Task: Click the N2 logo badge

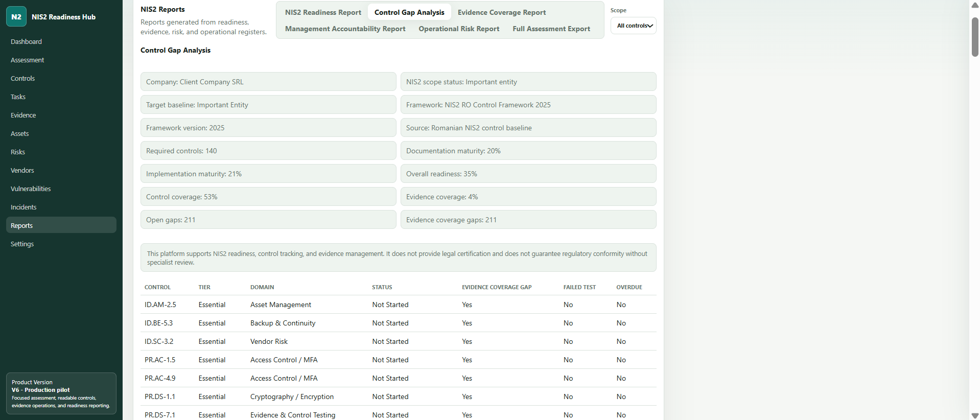Action: [x=16, y=17]
